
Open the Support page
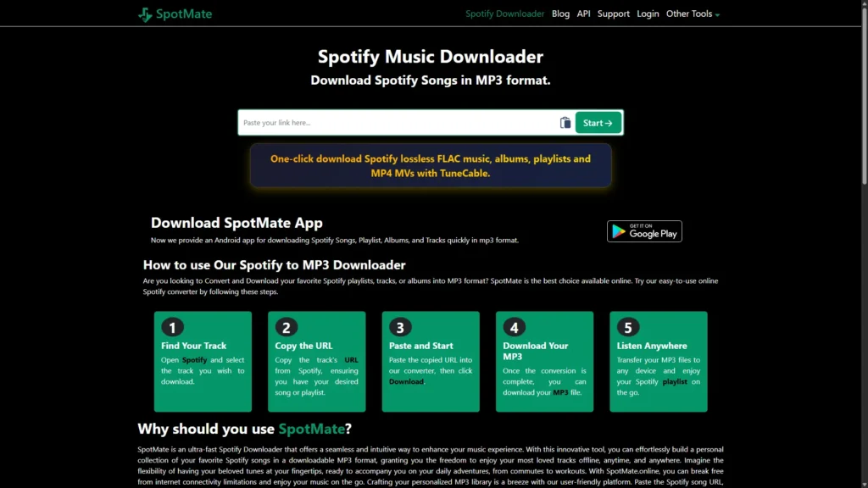pyautogui.click(x=614, y=14)
